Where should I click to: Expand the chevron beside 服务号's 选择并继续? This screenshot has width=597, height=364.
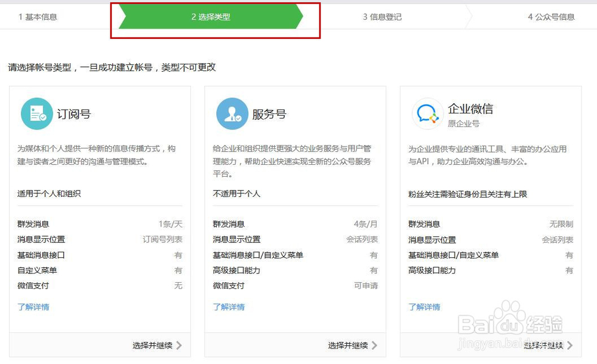tap(376, 345)
